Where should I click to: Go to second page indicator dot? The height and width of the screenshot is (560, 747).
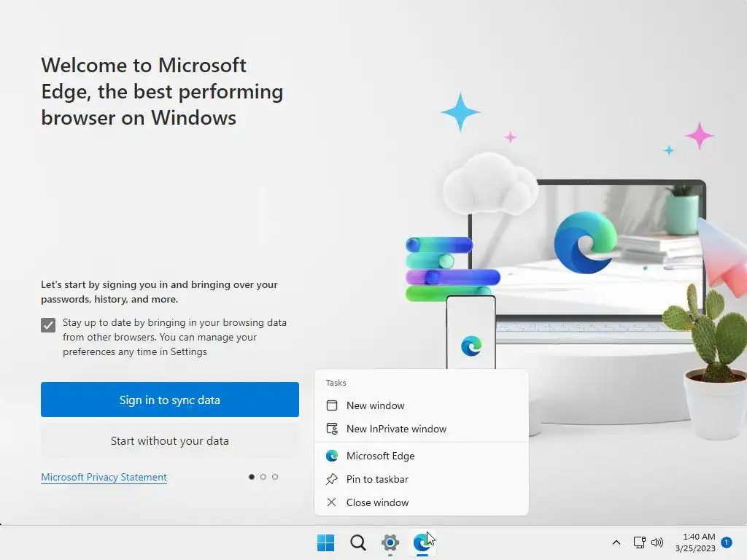(x=263, y=477)
